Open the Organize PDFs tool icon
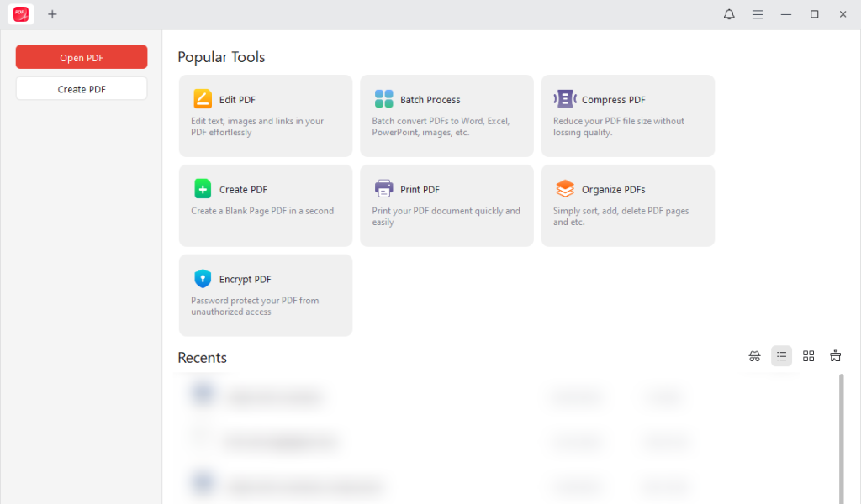Image resolution: width=861 pixels, height=504 pixels. coord(564,188)
